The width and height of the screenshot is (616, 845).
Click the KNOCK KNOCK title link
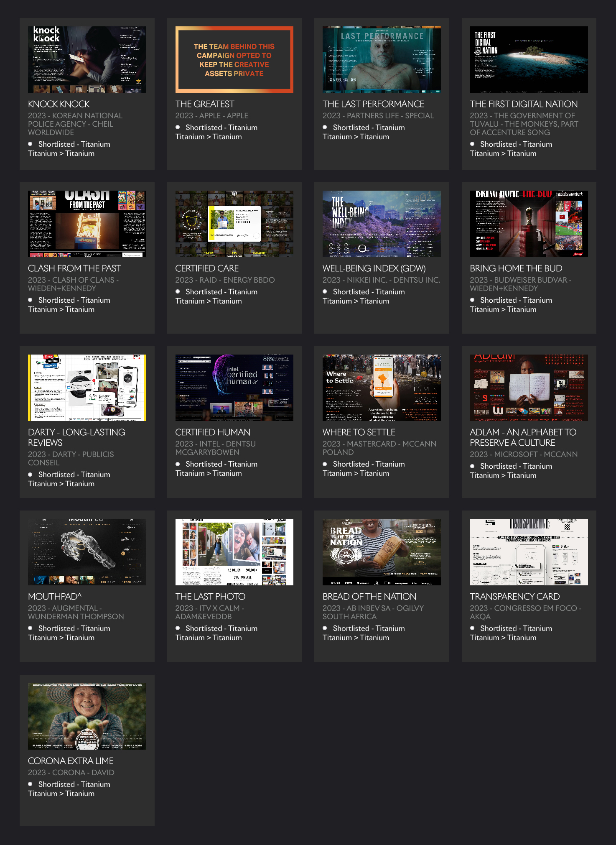59,104
